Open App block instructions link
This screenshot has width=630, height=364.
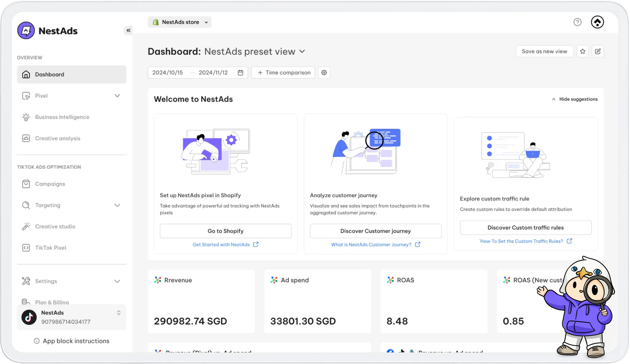point(76,341)
